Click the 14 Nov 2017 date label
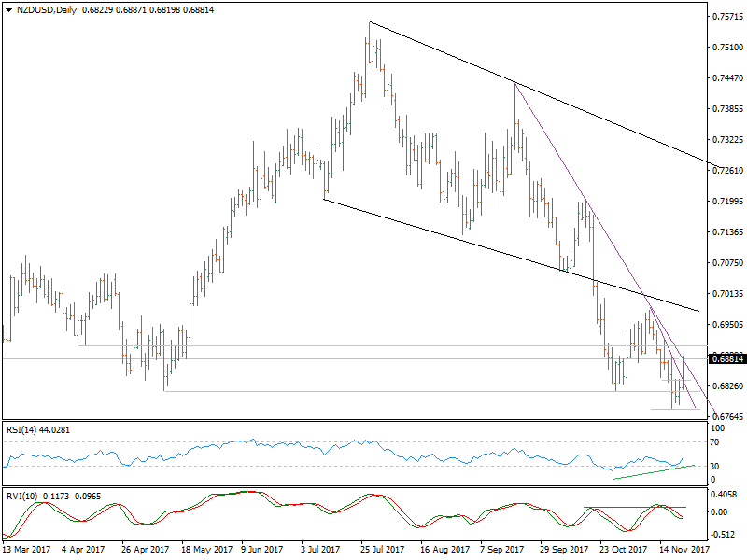This screenshot has height=560, width=747. click(x=684, y=552)
